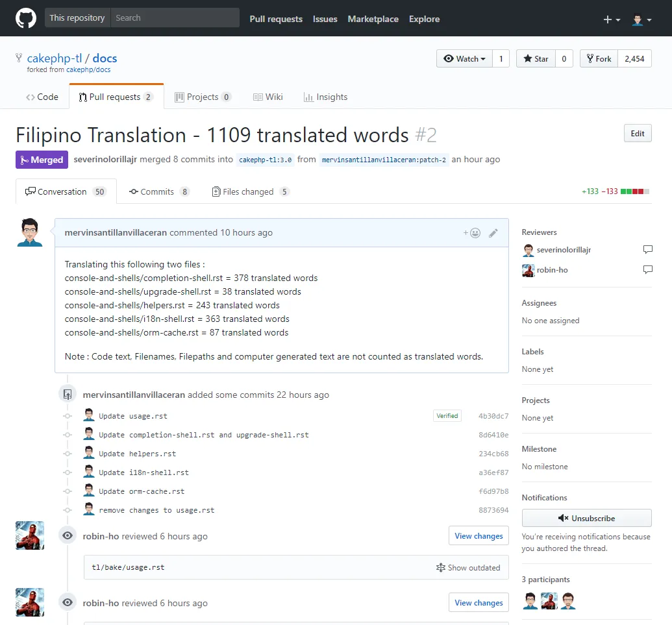Switch to the Commits tab

click(x=159, y=191)
